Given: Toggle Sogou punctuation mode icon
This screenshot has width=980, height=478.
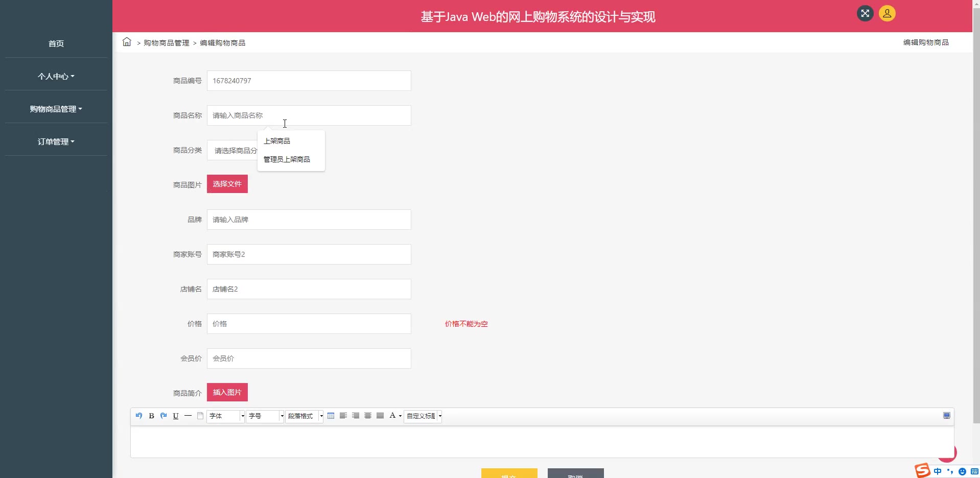Looking at the screenshot, I should pos(950,471).
